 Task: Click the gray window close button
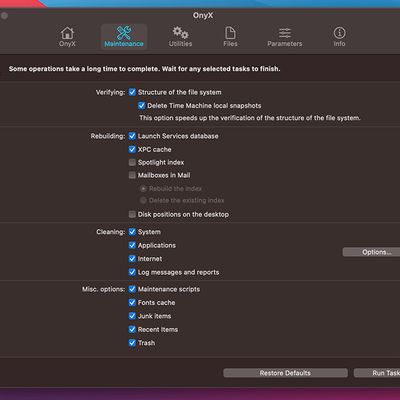click(4, 16)
